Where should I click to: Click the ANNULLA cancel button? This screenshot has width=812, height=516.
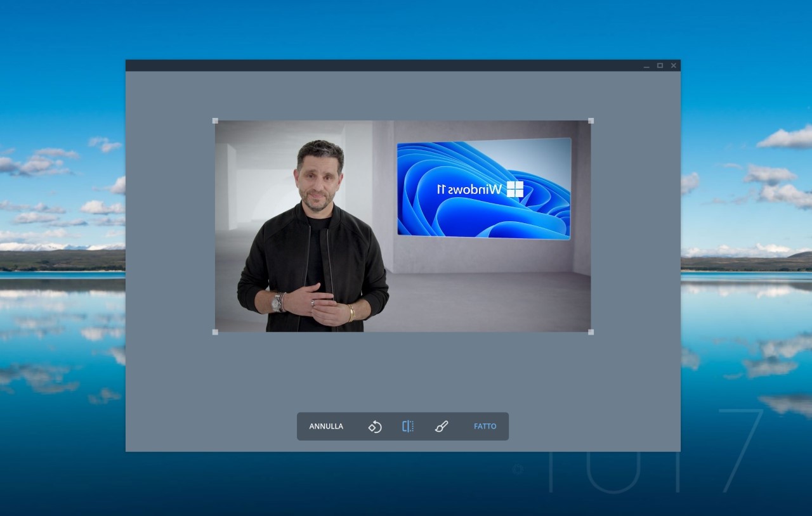point(326,426)
